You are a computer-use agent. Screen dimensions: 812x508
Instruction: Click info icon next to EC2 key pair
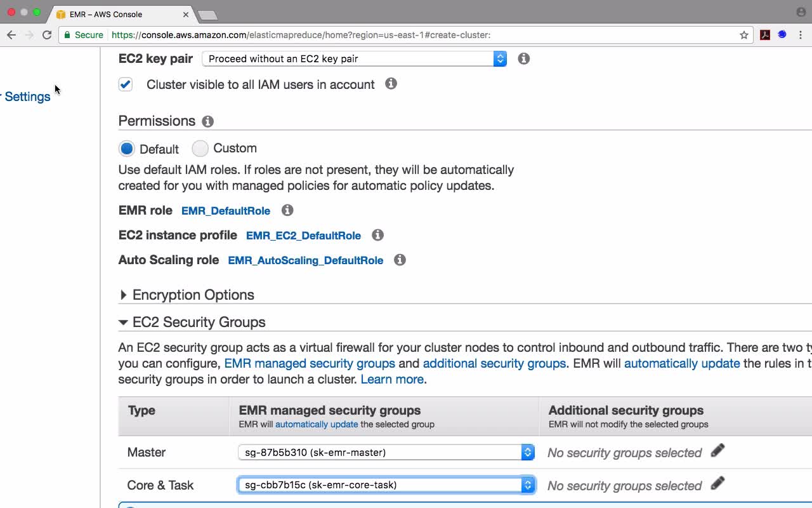point(523,58)
